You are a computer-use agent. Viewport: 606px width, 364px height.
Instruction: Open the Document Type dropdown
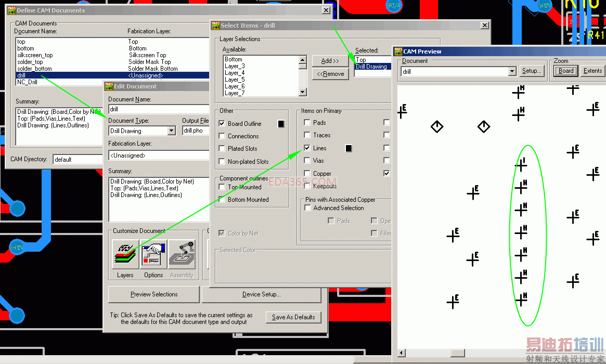[172, 131]
